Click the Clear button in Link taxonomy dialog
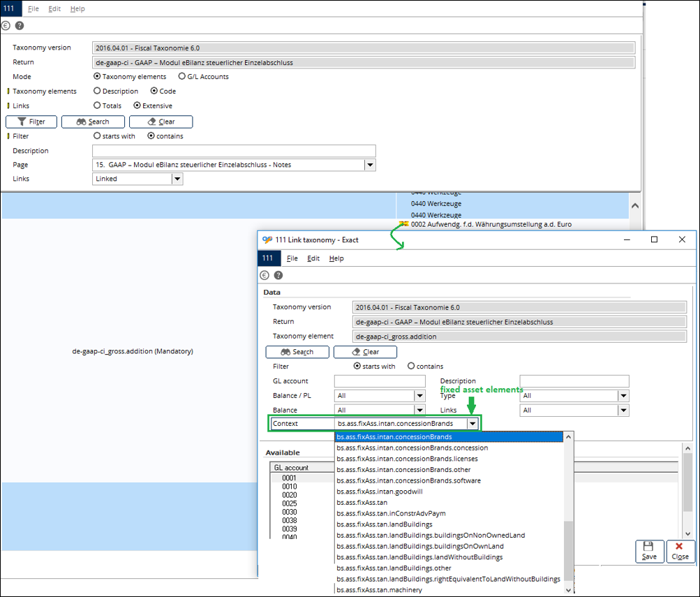Screen dimensions: 700x597 (365, 352)
